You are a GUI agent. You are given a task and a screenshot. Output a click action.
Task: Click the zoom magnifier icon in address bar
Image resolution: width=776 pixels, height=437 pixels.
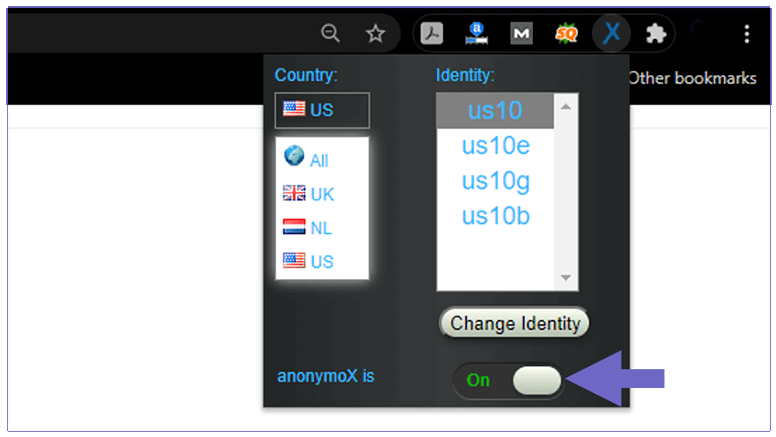330,34
